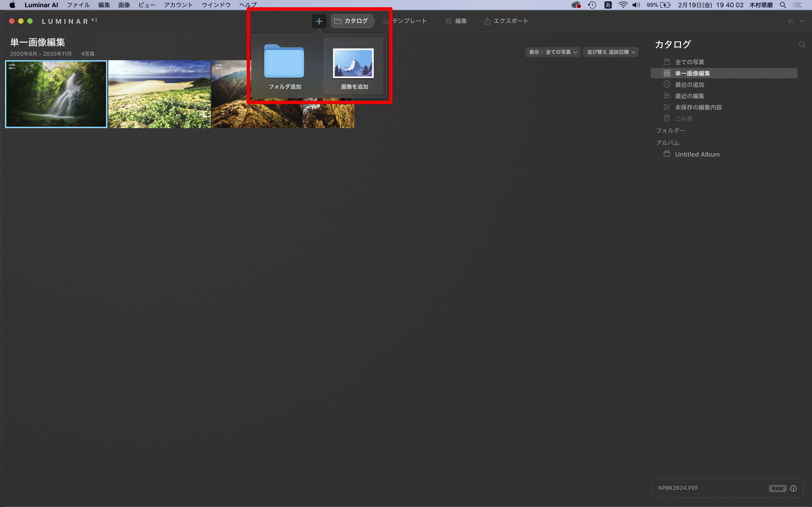The width and height of the screenshot is (812, 507).
Task: Select the sand dune landscape thumbnail
Action: [x=159, y=94]
